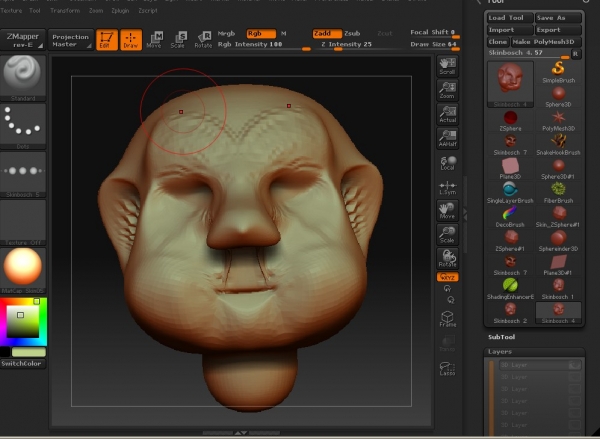Switch to Zsub sculpt mode
Image resolution: width=600 pixels, height=439 pixels.
[352, 34]
